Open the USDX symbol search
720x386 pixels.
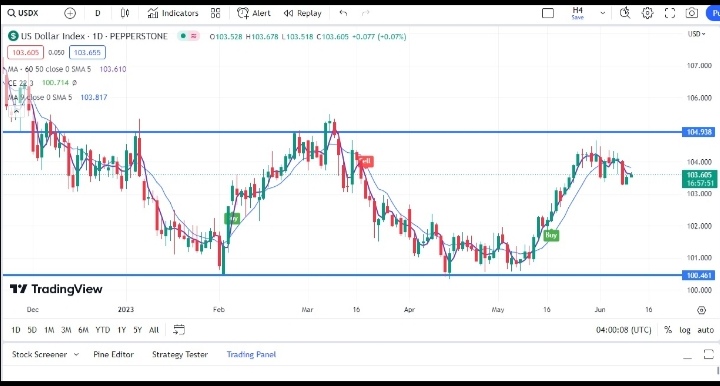tap(23, 13)
